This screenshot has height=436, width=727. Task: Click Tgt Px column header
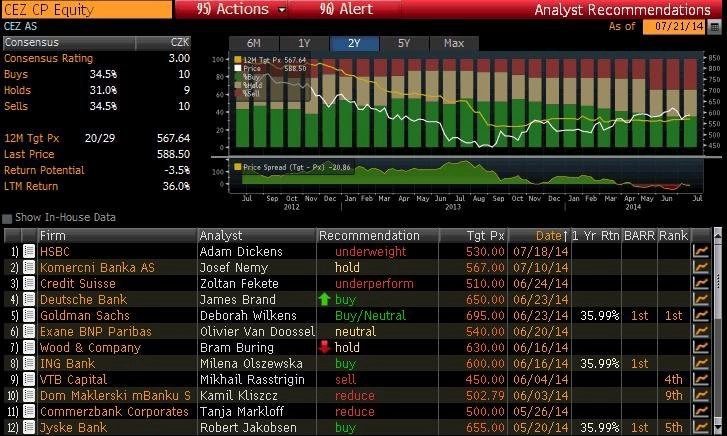point(474,236)
